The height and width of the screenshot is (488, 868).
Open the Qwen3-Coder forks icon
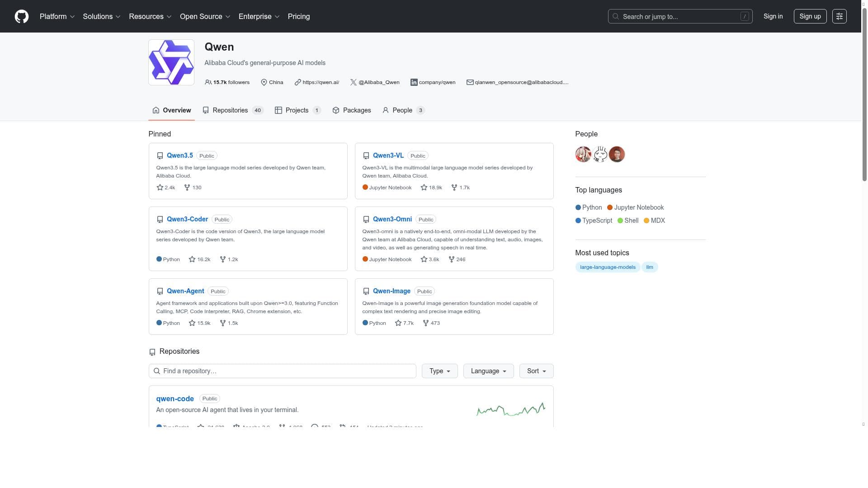[x=222, y=259]
